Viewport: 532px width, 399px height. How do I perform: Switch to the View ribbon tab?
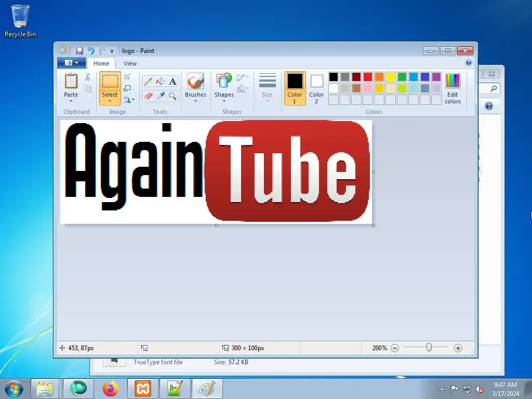(x=130, y=63)
